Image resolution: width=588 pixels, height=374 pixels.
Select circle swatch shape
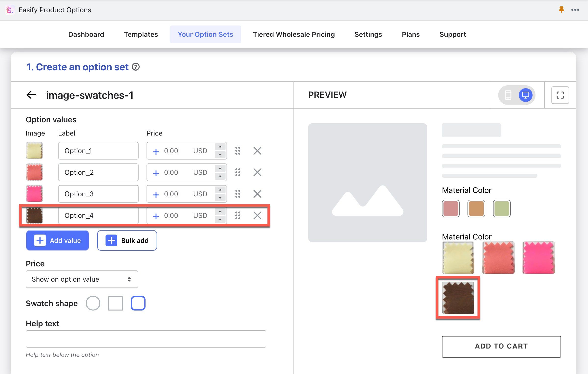point(93,303)
